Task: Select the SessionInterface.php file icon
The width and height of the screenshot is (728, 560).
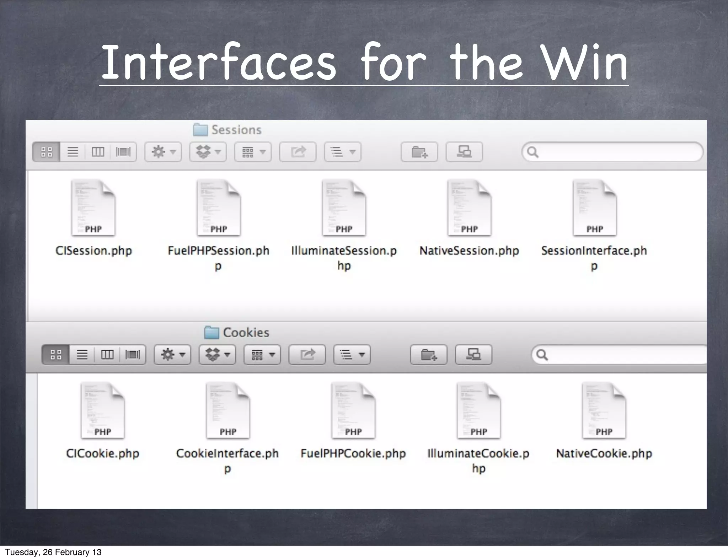Action: coord(594,208)
